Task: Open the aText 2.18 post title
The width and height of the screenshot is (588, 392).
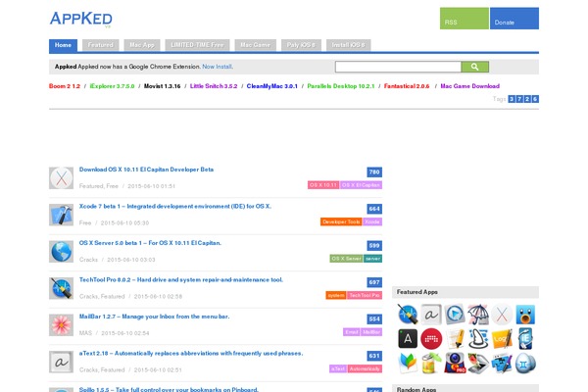Action: [x=191, y=354]
